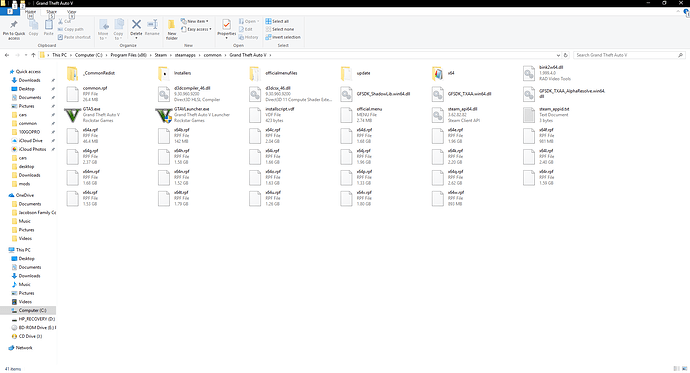Expand the Easy access dropdown
The height and width of the screenshot is (373, 690).
pyautogui.click(x=196, y=29)
